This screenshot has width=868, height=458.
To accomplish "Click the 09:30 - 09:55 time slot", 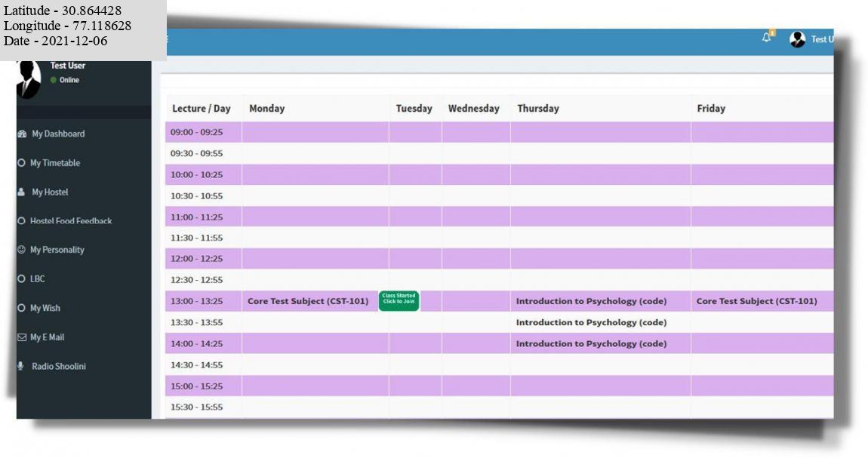I will click(196, 153).
